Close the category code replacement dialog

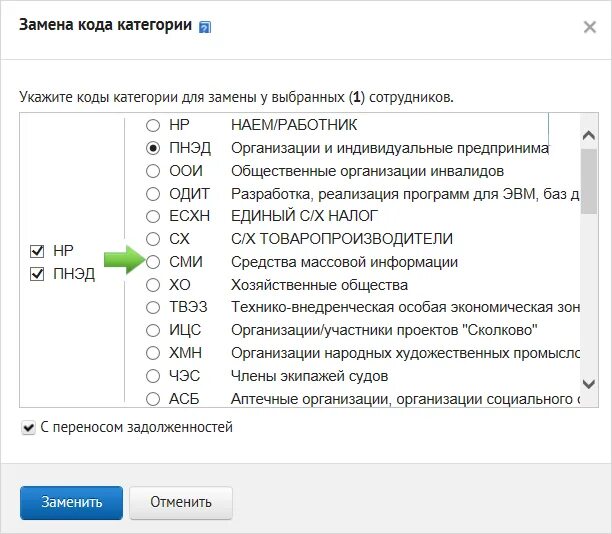coord(589,28)
